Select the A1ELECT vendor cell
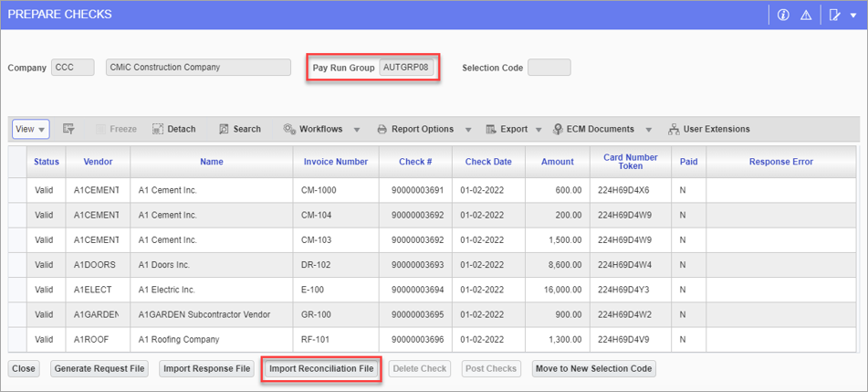Screen dimensions: 868x392 pos(98,290)
